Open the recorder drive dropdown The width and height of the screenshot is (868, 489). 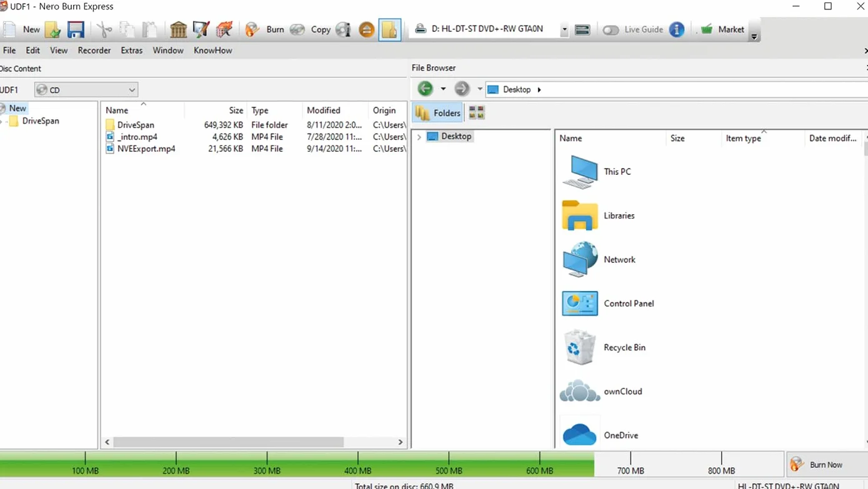coord(564,29)
